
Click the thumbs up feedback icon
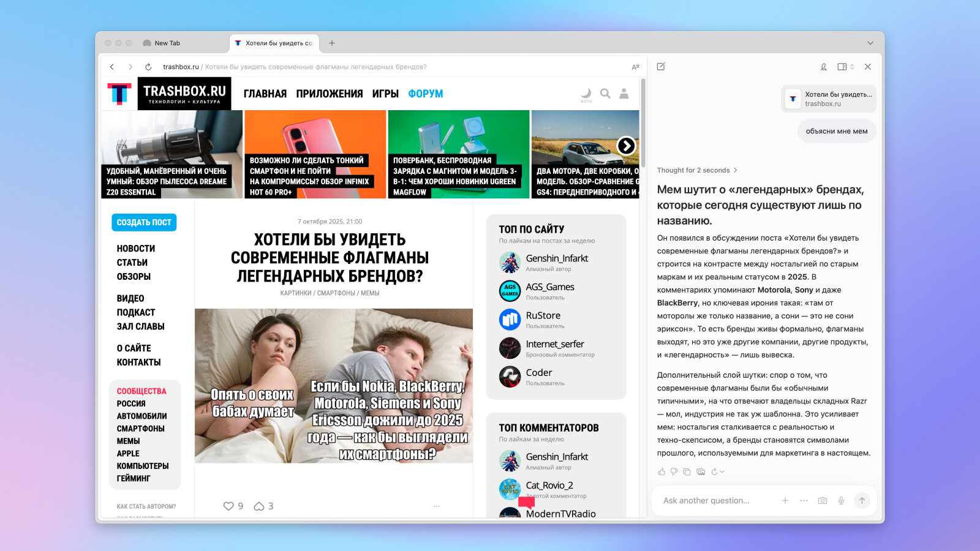tap(661, 472)
